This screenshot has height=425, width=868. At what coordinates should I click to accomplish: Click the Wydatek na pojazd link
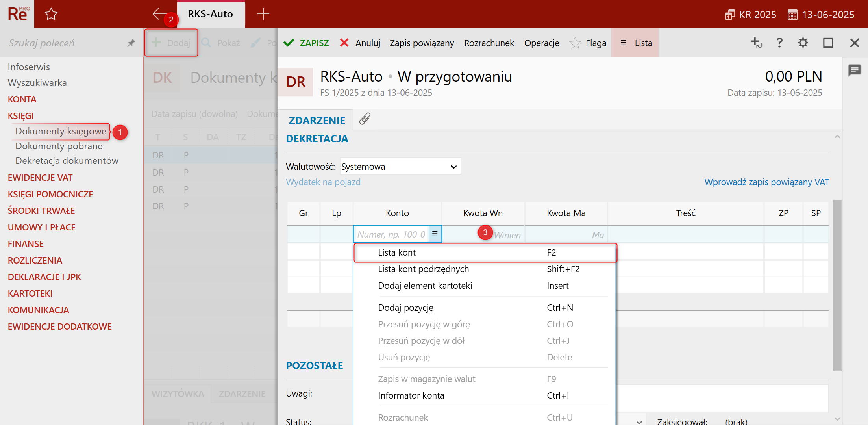point(323,182)
